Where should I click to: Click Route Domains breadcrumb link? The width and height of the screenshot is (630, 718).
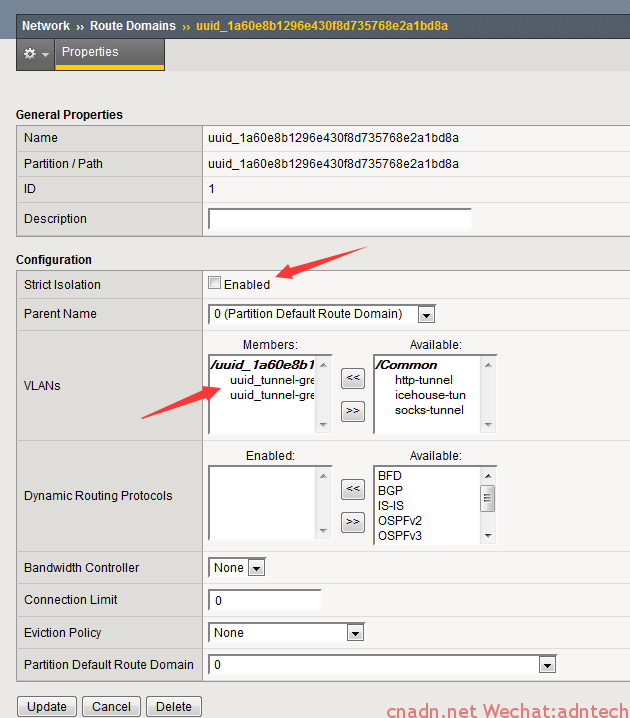tap(133, 26)
